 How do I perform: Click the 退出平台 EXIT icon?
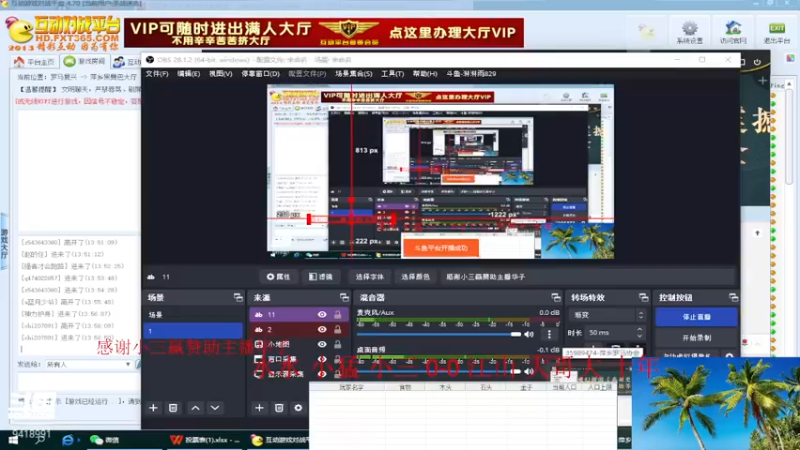click(777, 32)
